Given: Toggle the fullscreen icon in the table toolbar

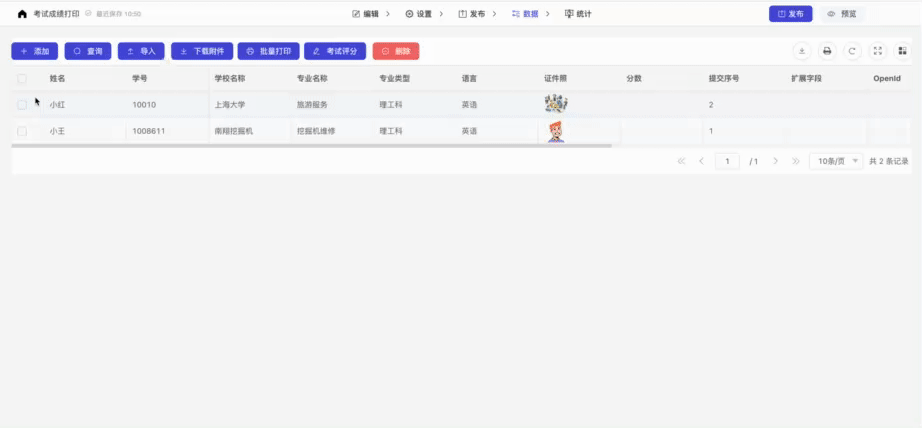Looking at the screenshot, I should pos(877,51).
